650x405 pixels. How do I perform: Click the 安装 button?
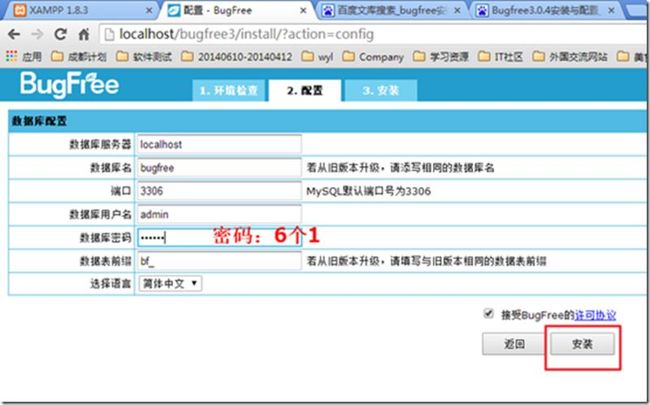pyautogui.click(x=582, y=344)
